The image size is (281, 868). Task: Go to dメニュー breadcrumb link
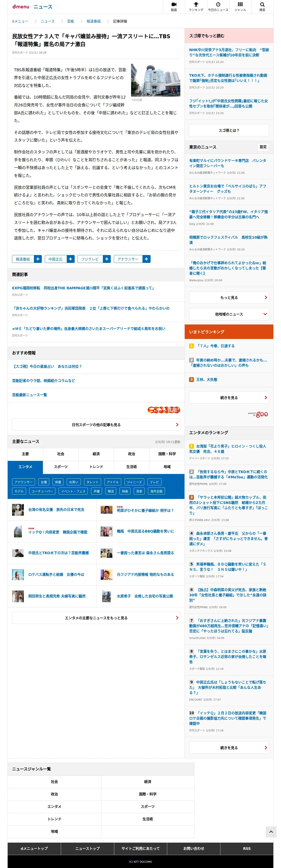click(x=20, y=21)
